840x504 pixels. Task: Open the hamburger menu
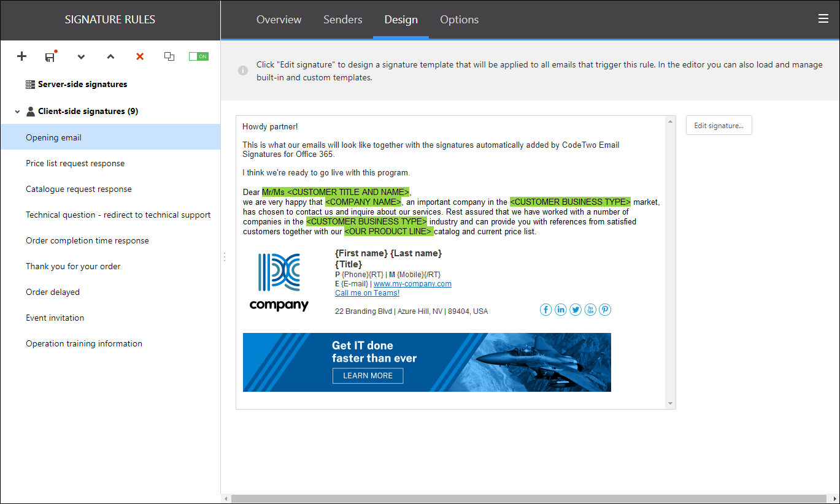tap(823, 18)
